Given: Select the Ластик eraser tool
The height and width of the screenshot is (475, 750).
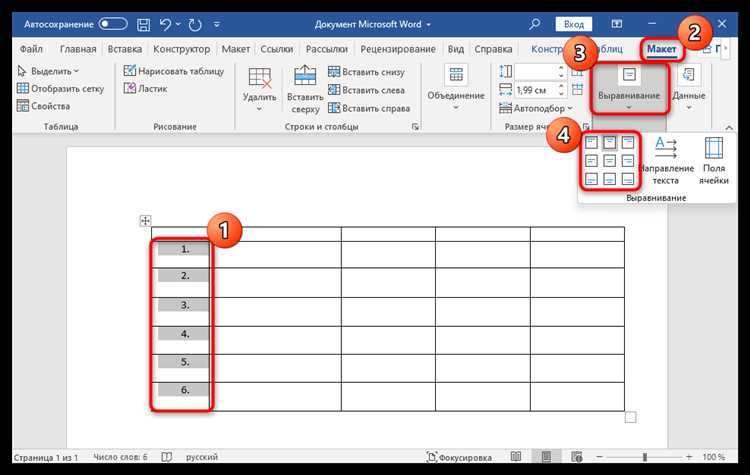Looking at the screenshot, I should point(145,88).
